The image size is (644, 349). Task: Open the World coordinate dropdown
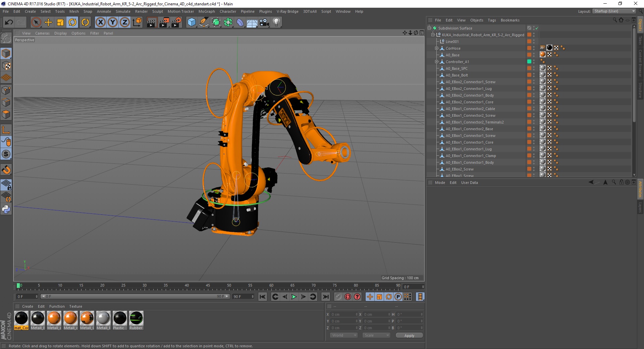[x=344, y=335]
